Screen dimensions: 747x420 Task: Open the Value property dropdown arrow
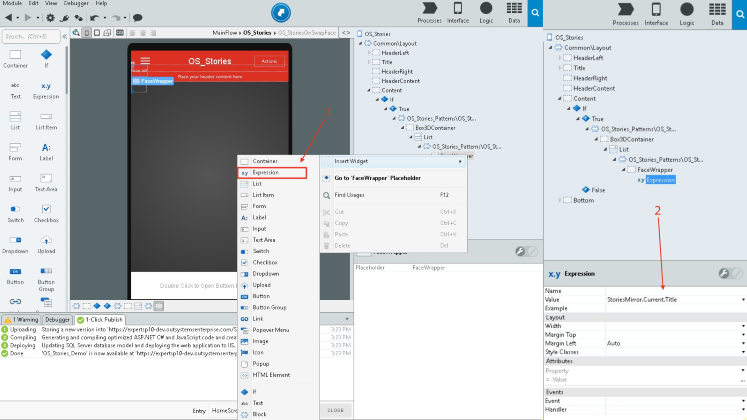[742, 299]
